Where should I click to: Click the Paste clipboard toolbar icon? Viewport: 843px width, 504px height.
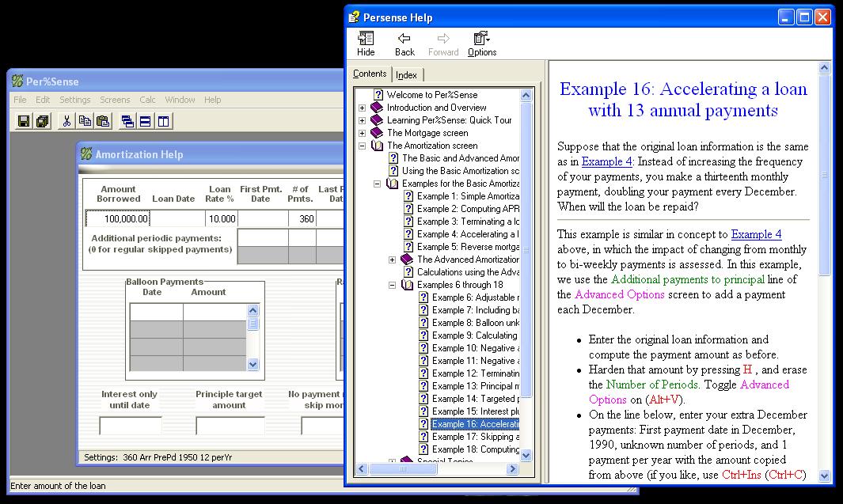point(103,121)
